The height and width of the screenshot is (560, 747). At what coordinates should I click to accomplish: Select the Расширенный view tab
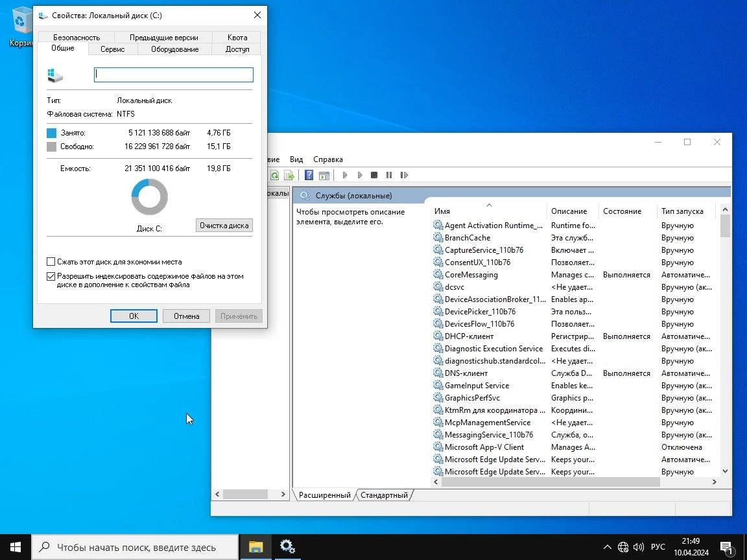pyautogui.click(x=324, y=495)
